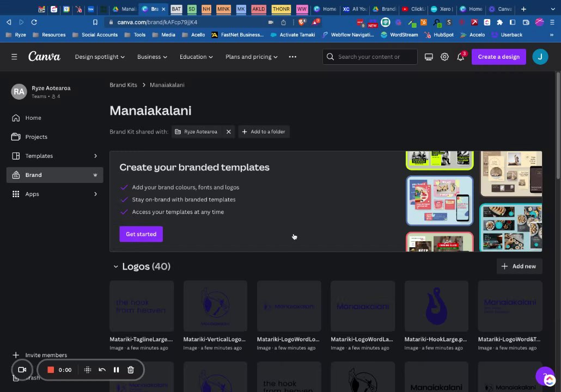Open the Canva hamburger menu
This screenshot has width=561, height=392.
[x=14, y=57]
